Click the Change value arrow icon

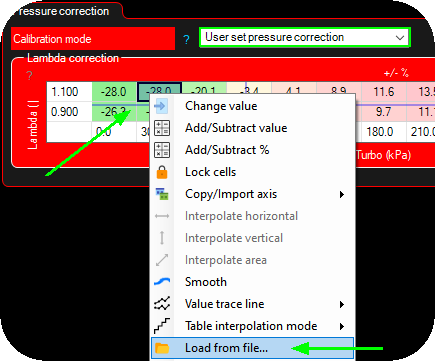point(161,106)
